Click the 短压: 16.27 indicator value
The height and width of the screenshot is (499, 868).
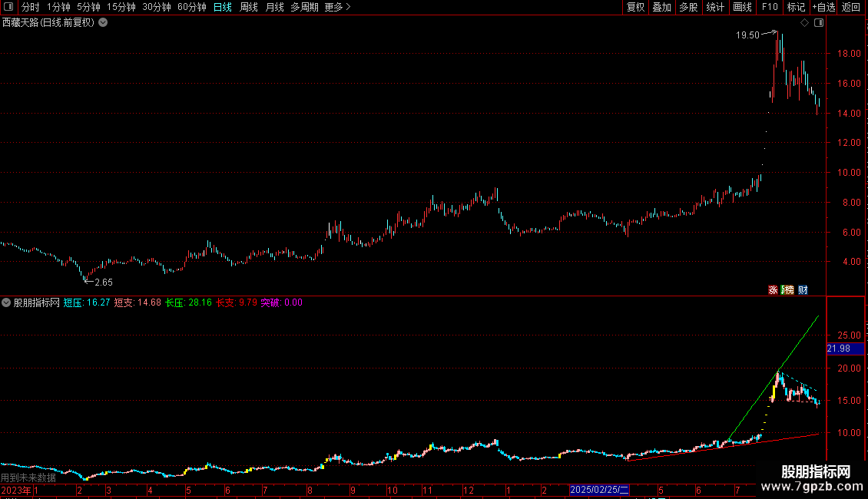coord(86,302)
